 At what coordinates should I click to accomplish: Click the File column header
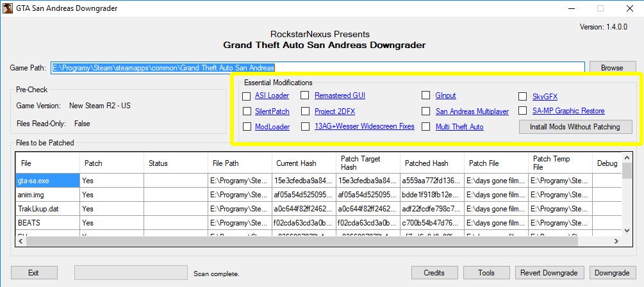47,163
